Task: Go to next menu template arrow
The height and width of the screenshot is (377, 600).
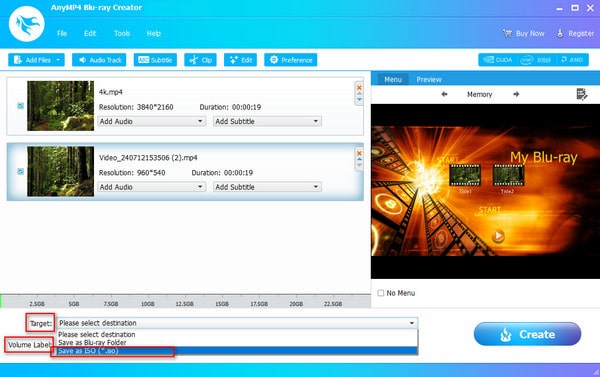Action: tap(516, 94)
